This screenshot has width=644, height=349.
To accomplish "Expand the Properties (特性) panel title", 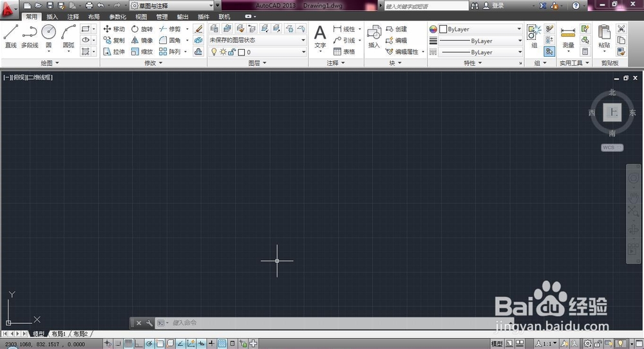I will [472, 63].
